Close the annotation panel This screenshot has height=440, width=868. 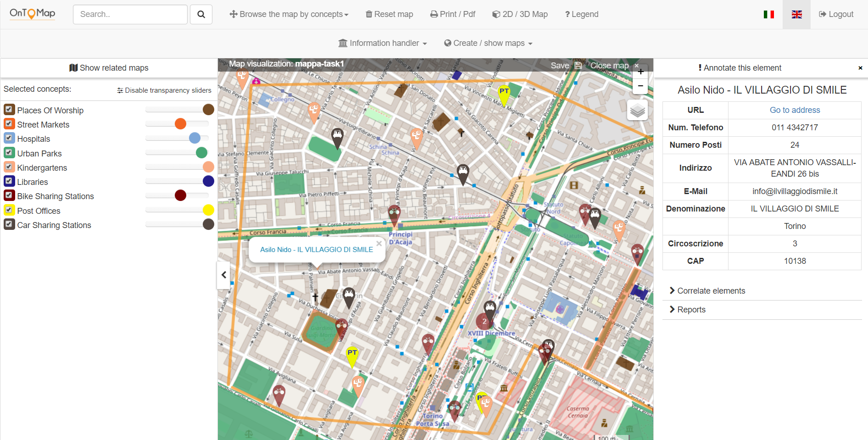coord(860,68)
